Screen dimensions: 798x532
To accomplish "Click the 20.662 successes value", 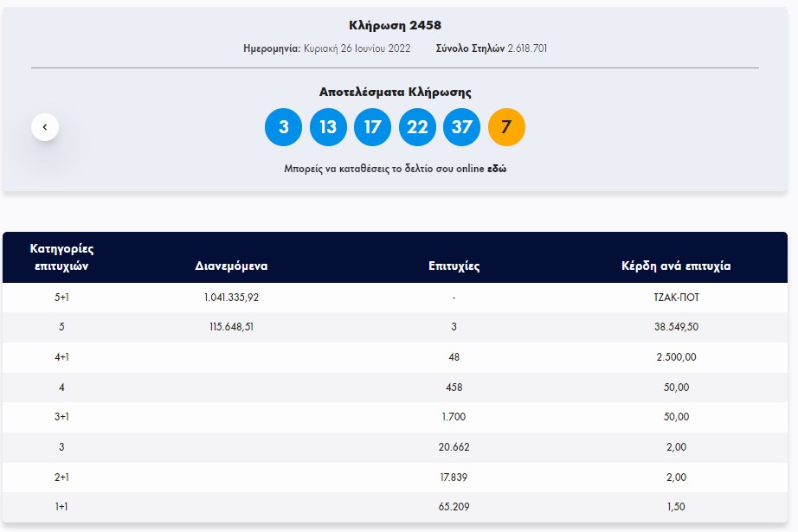I will [454, 447].
